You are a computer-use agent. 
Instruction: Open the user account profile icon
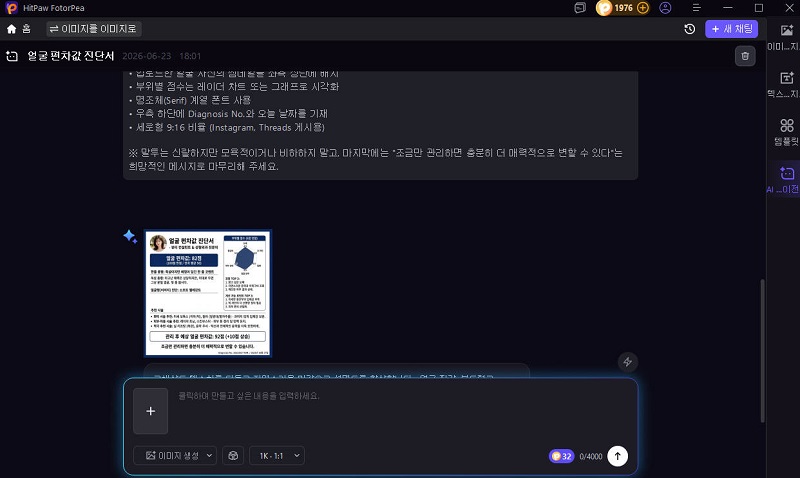tap(665, 8)
